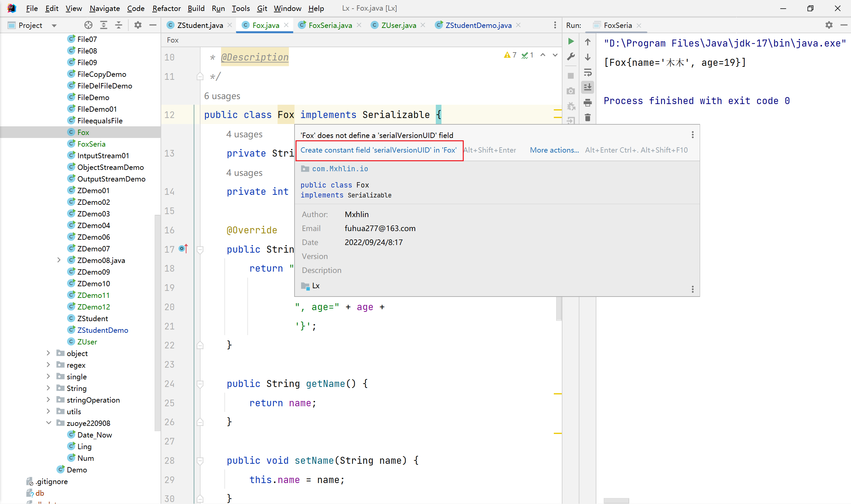This screenshot has width=851, height=504.
Task: Select ObjectStreamDemo in project tree
Action: point(110,167)
